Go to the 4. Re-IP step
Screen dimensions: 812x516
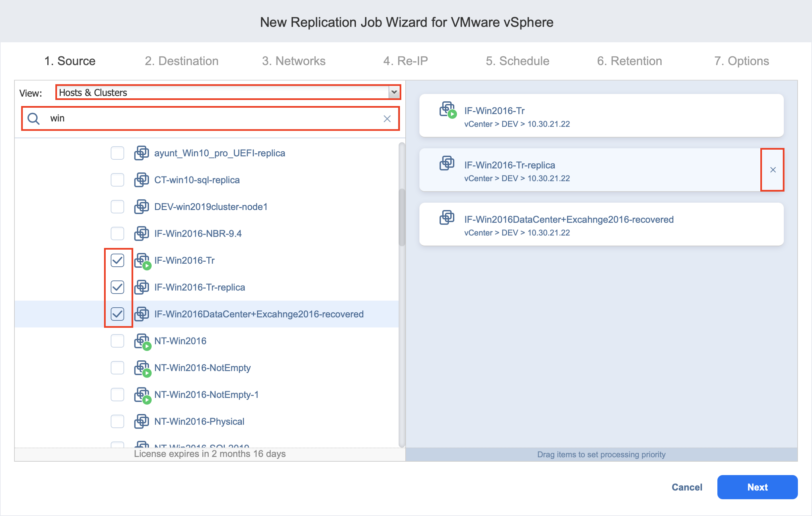[406, 61]
